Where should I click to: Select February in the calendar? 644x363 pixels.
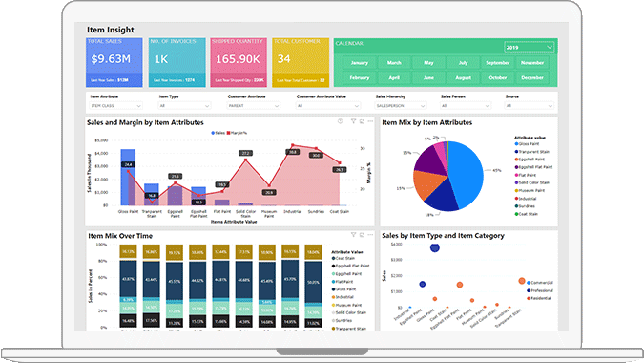point(360,77)
